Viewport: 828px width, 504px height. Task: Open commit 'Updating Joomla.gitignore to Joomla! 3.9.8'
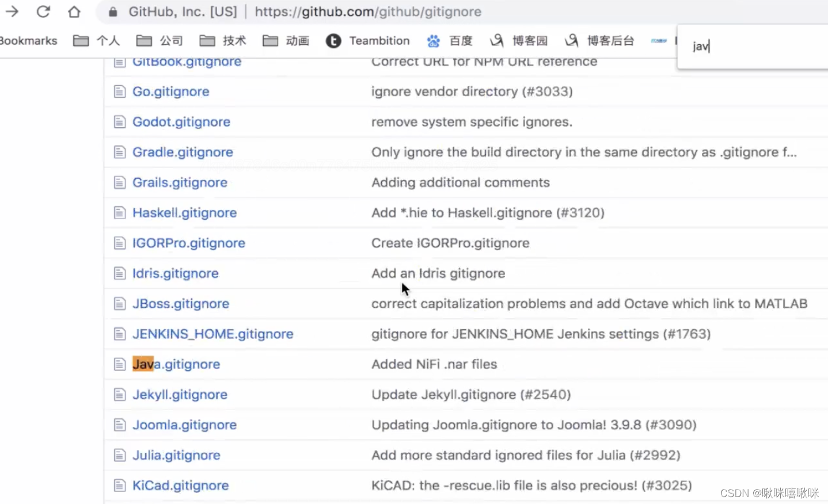point(534,425)
